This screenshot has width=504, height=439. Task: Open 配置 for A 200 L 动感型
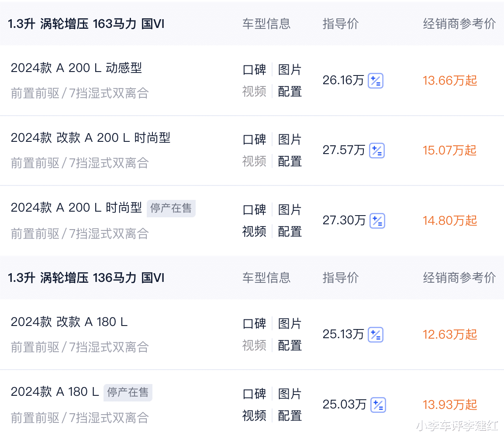290,92
